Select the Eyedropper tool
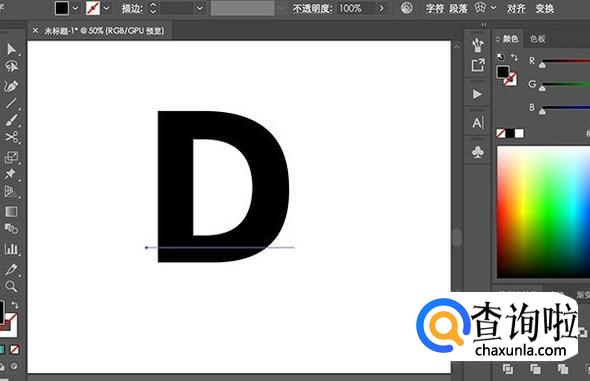Viewport: 590px width, 381px height. [11, 269]
